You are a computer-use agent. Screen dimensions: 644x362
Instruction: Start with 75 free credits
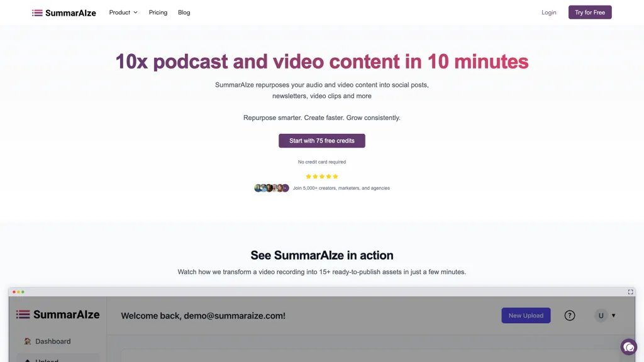click(x=321, y=141)
